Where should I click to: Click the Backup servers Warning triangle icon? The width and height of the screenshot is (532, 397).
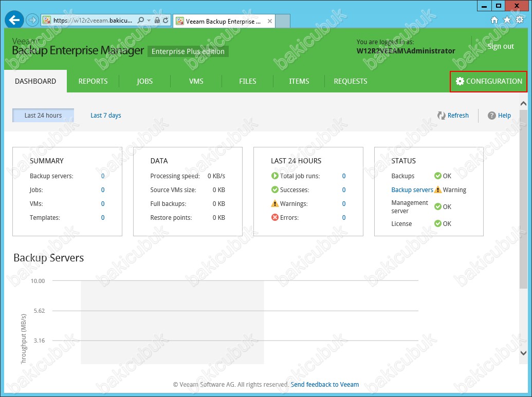(x=437, y=190)
